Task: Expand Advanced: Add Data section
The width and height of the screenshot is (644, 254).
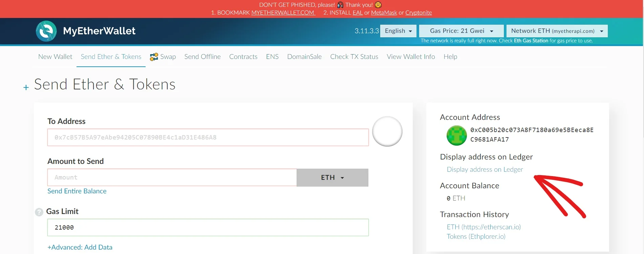Action: tap(80, 247)
